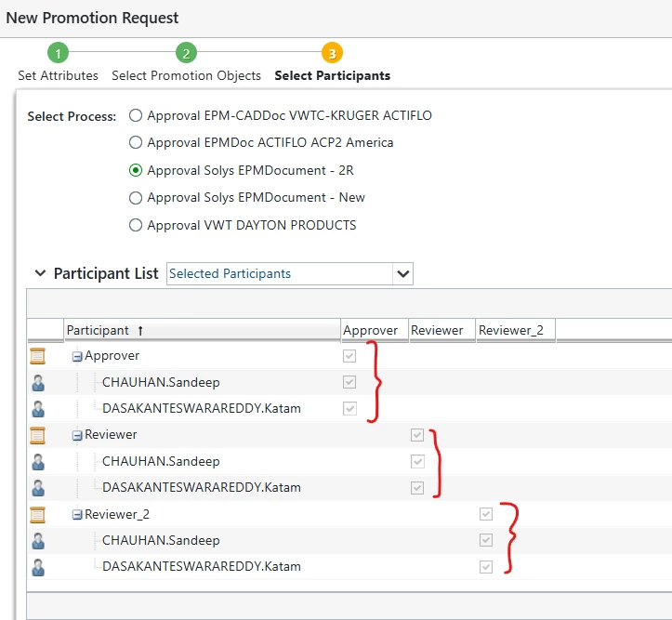Click user icon of CHAUHAN.Sandeep under Approver

pyautogui.click(x=38, y=383)
